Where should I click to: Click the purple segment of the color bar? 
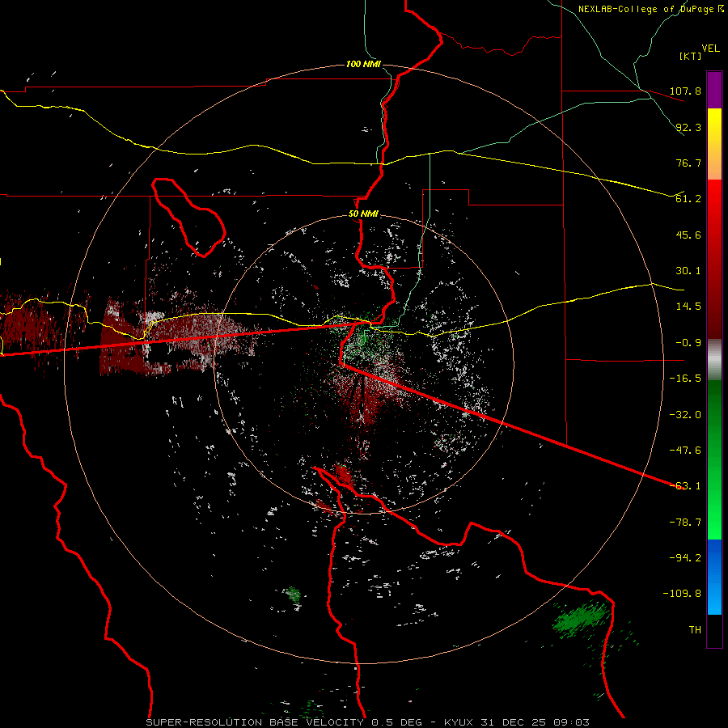coord(714,90)
